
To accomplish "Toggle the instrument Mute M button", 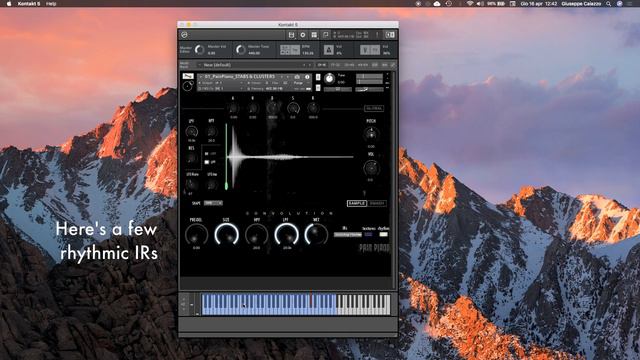I will [318, 88].
